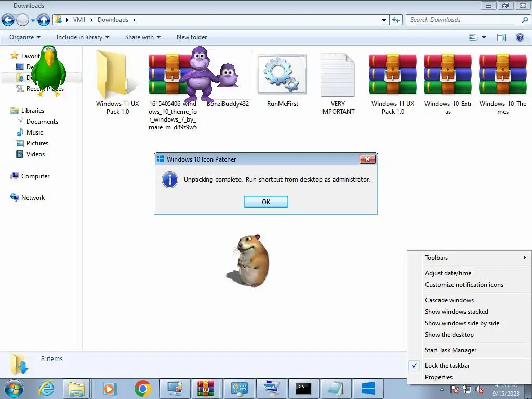Open Windows Media Player from the taskbar
The height and width of the screenshot is (399, 532).
pos(110,389)
